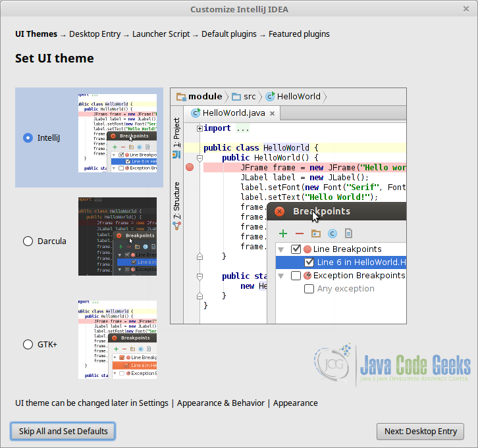Image resolution: width=478 pixels, height=448 pixels.
Task: Click the green add breakpoint plus icon
Action: click(283, 234)
